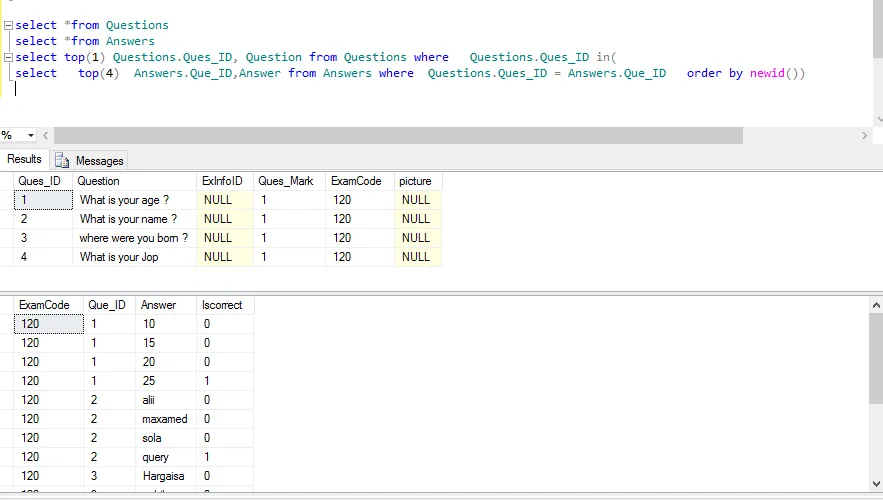The width and height of the screenshot is (883, 500).
Task: Click the answers grid scroll up arrow
Action: (876, 305)
